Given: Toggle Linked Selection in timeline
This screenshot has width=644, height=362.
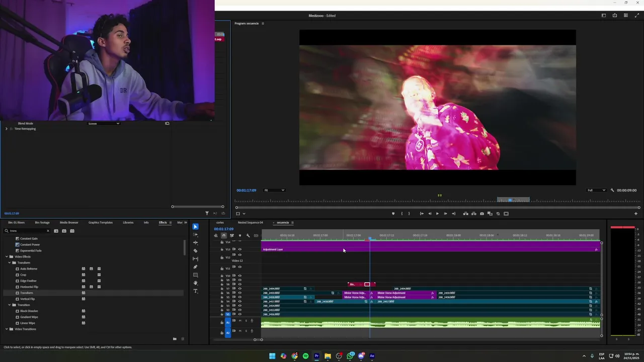Looking at the screenshot, I should coord(232,235).
